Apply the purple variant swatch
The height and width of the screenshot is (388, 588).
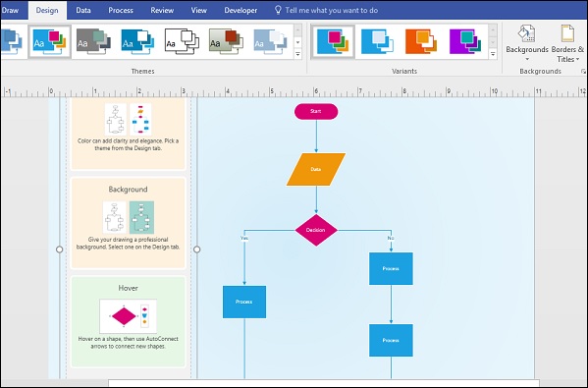click(x=465, y=41)
